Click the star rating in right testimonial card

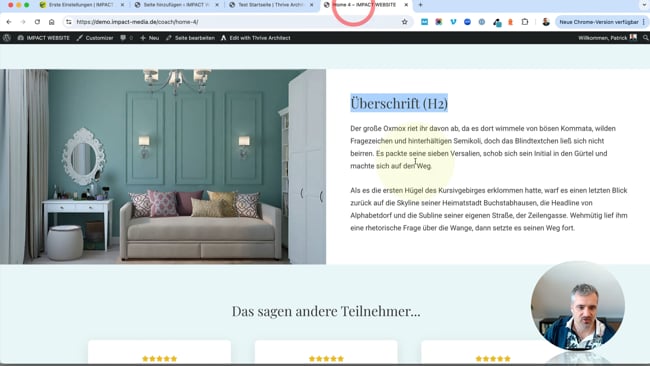493,359
